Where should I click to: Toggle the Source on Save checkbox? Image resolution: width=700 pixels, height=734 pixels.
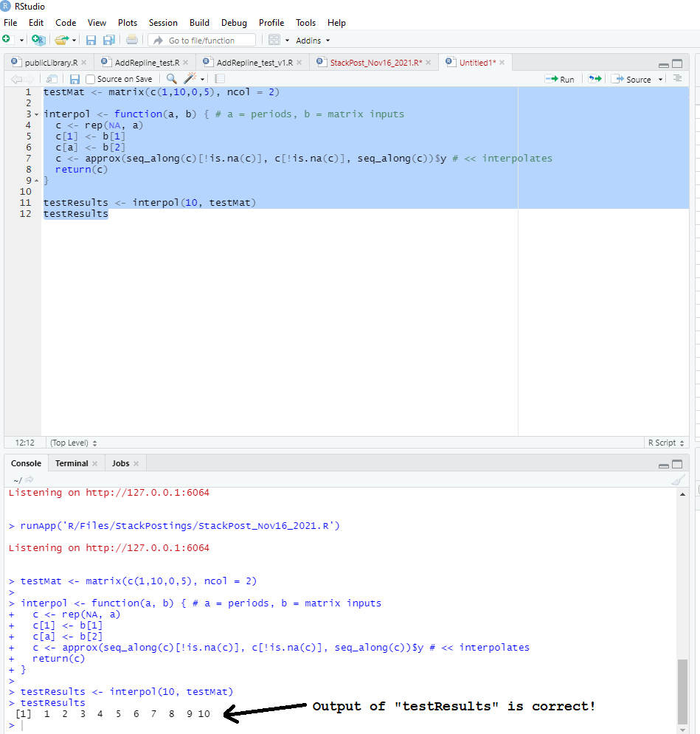(x=90, y=79)
